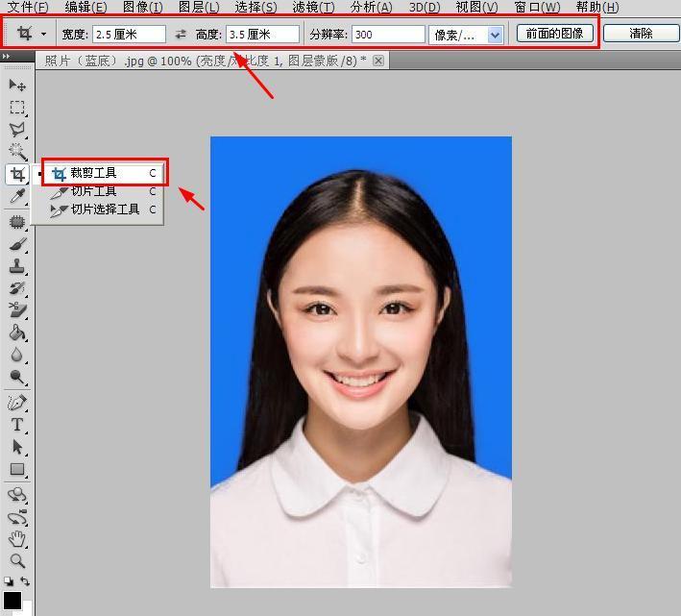Click the width input field

click(x=129, y=35)
